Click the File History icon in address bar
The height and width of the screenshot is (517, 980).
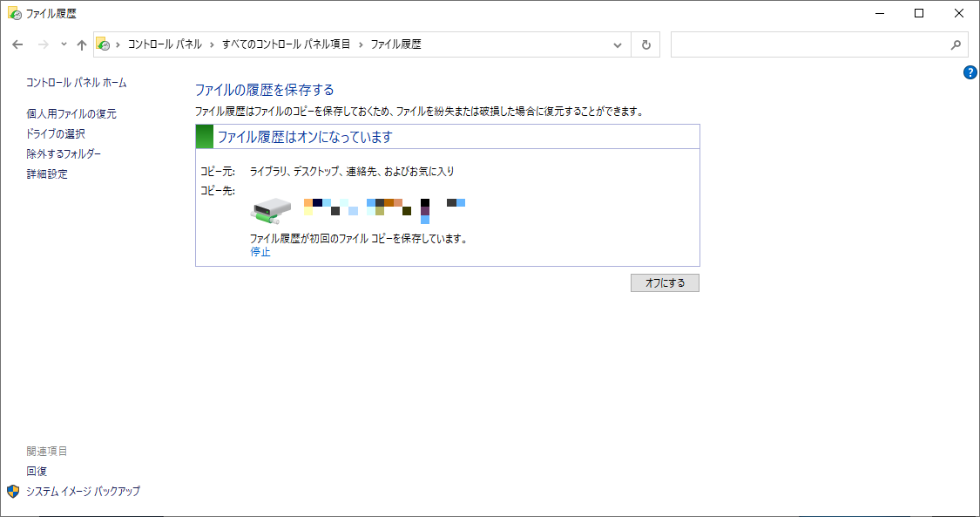click(104, 44)
